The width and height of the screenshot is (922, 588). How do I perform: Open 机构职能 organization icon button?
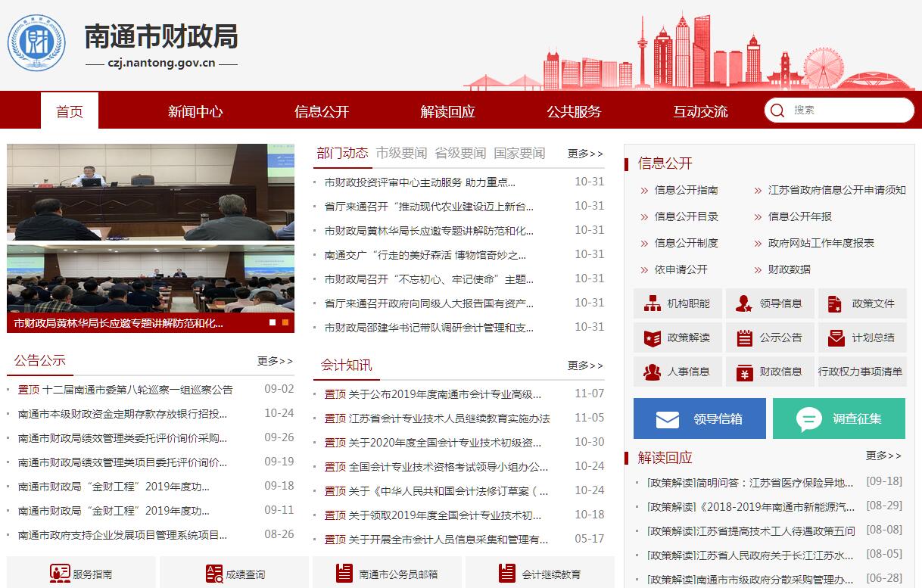pyautogui.click(x=653, y=303)
